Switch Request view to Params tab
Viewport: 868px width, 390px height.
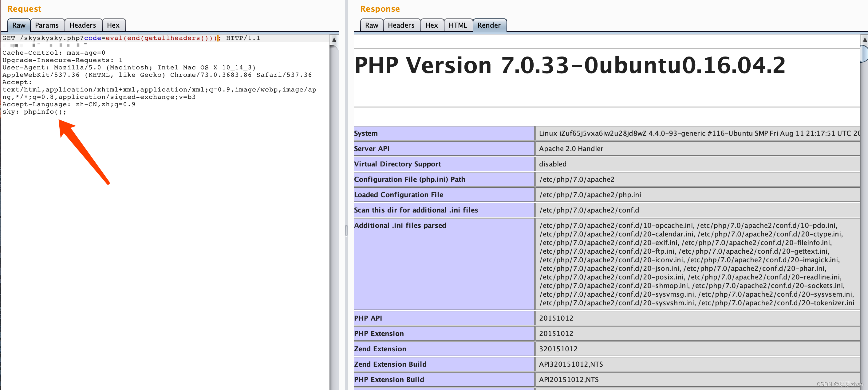tap(47, 25)
